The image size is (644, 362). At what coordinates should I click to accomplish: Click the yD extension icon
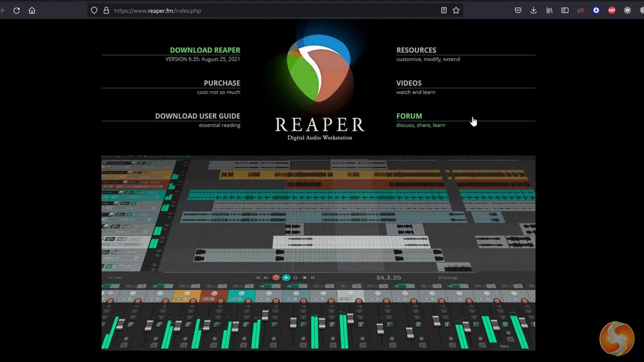tap(581, 11)
